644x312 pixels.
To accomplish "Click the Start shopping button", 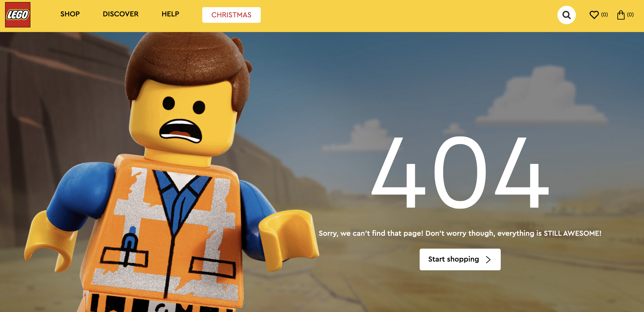I will 460,259.
